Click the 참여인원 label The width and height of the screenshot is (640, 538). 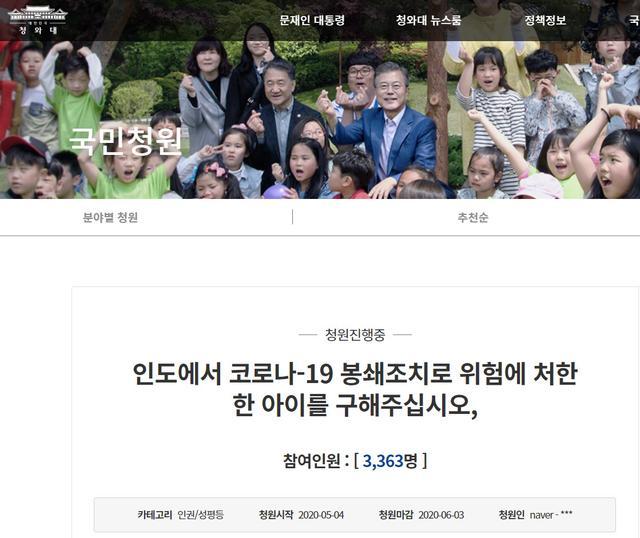pyautogui.click(x=311, y=461)
